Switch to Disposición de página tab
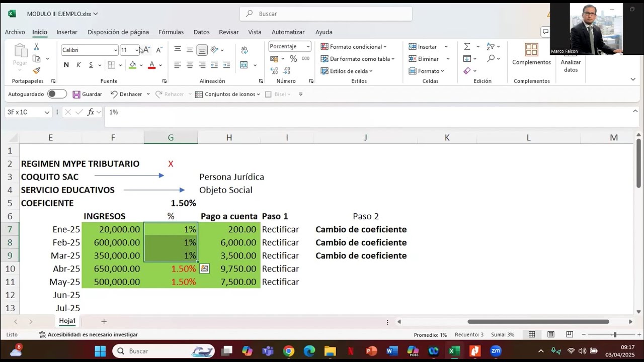This screenshot has height=362, width=644. (x=118, y=32)
